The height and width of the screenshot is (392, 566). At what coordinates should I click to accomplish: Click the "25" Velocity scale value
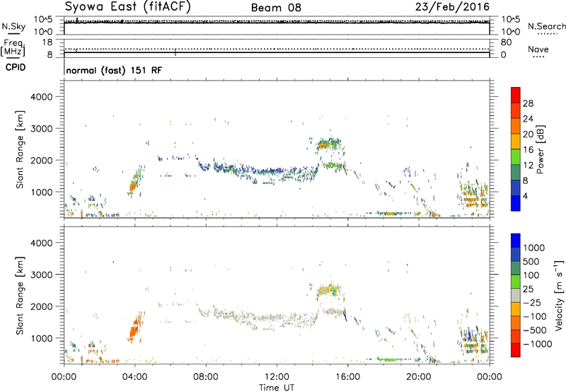(529, 289)
